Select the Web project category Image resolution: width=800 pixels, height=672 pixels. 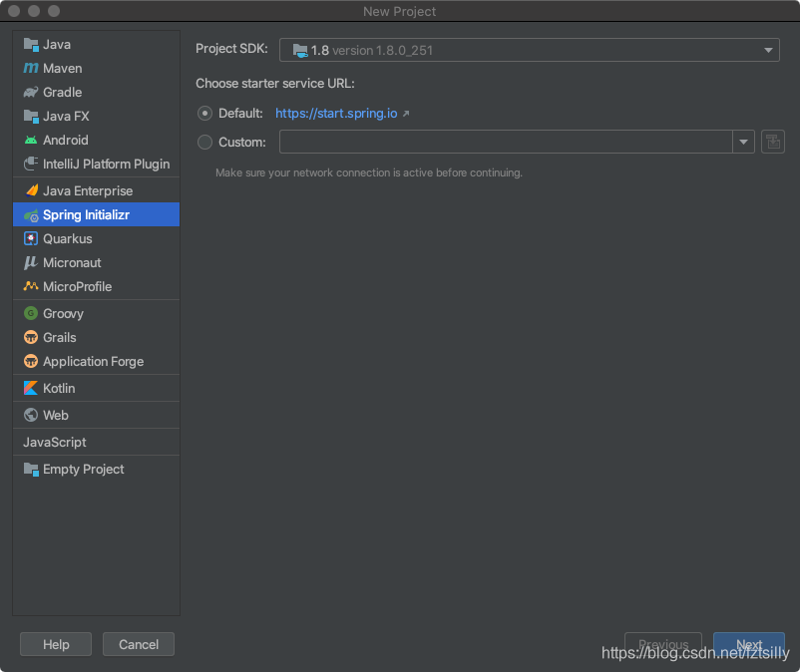pos(96,415)
